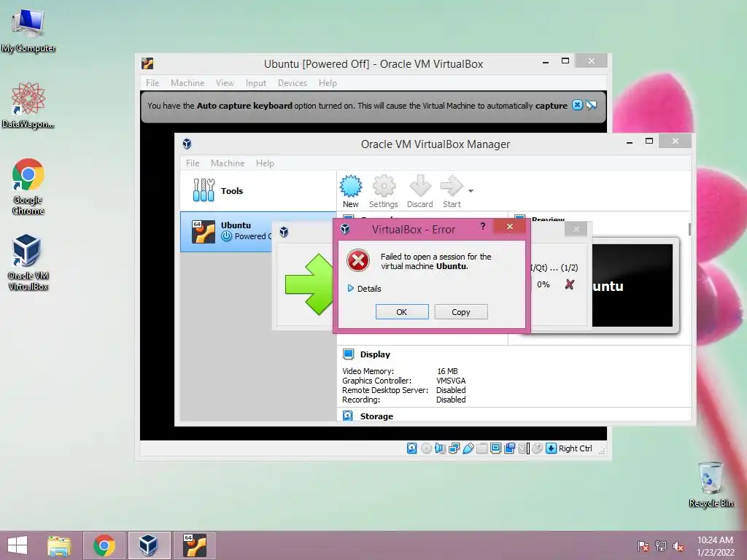Open Machine menu in Ubuntu VM window
The width and height of the screenshot is (747, 560).
pyautogui.click(x=187, y=83)
